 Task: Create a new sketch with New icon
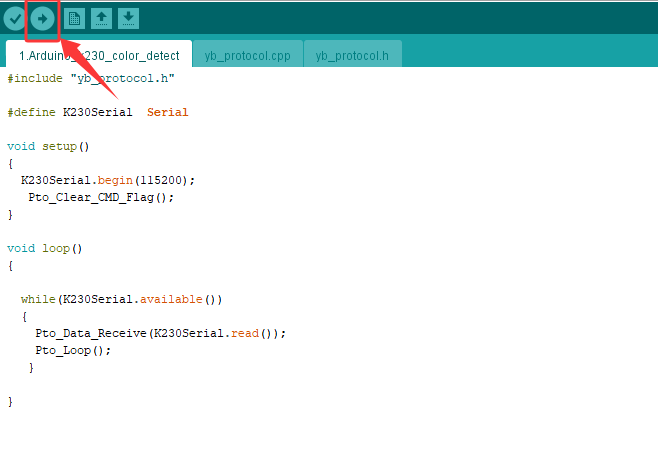pyautogui.click(x=74, y=19)
